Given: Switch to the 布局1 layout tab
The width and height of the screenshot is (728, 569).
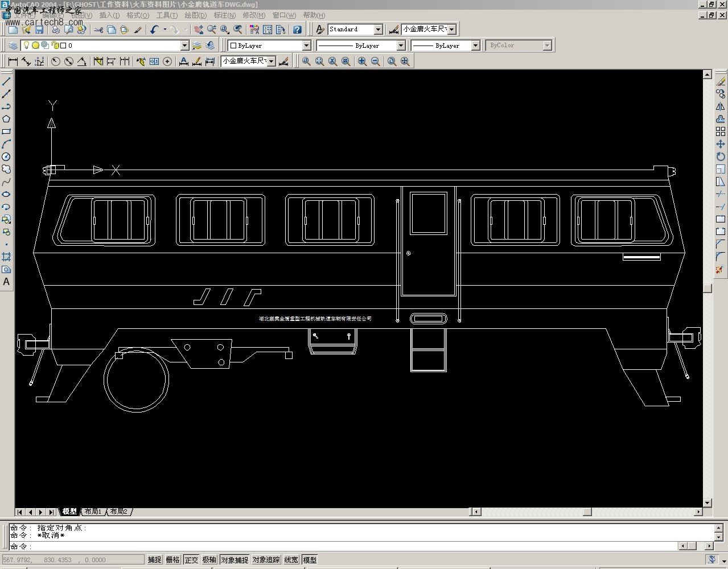Looking at the screenshot, I should 92,512.
